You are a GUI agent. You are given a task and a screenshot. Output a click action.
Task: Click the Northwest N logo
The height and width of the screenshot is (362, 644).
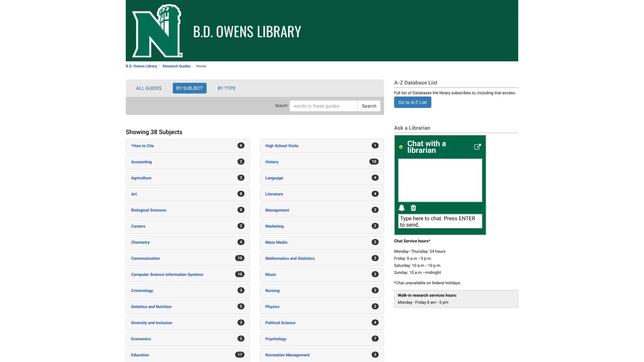point(157,31)
